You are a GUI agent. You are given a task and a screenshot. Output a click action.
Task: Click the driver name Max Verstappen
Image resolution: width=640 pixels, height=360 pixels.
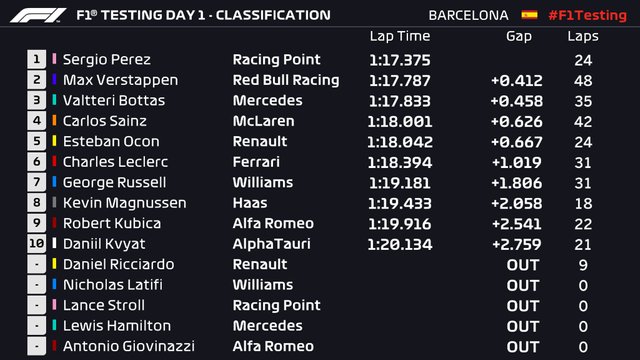pyautogui.click(x=120, y=80)
